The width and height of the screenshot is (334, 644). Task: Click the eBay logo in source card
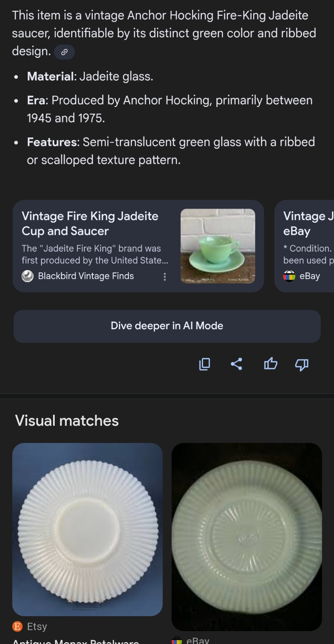(289, 276)
